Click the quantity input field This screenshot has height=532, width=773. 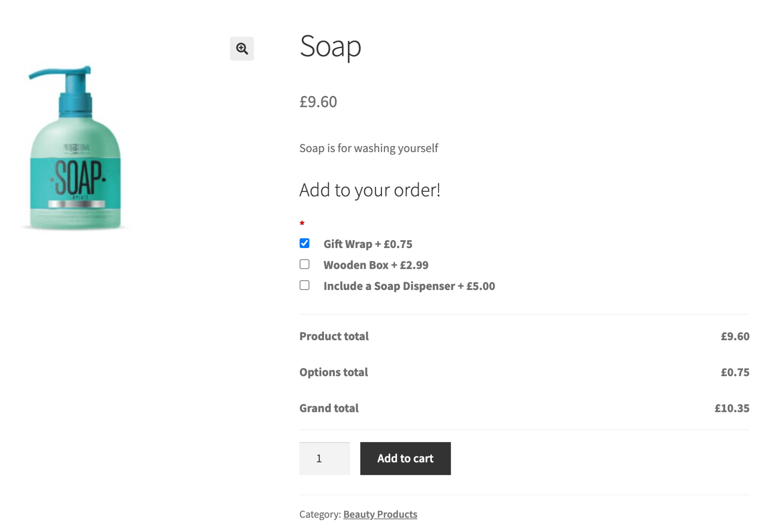(x=324, y=458)
